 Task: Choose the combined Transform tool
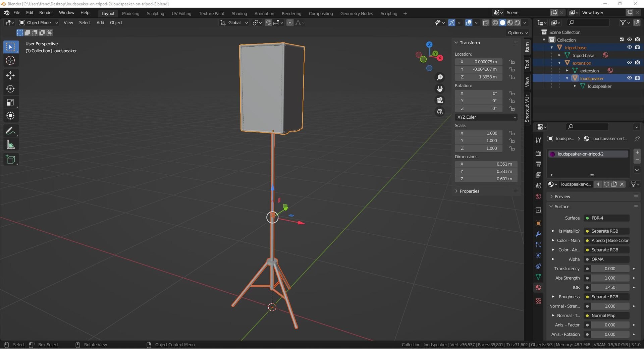pyautogui.click(x=10, y=116)
